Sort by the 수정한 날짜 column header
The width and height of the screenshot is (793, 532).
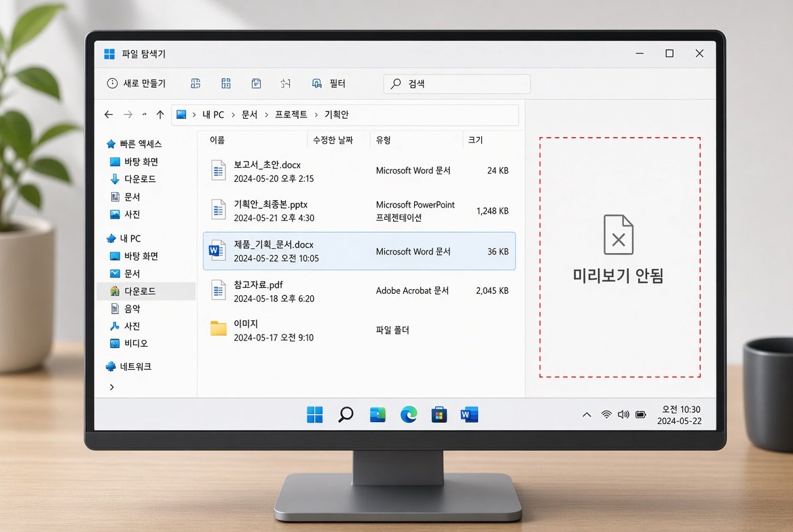(333, 140)
